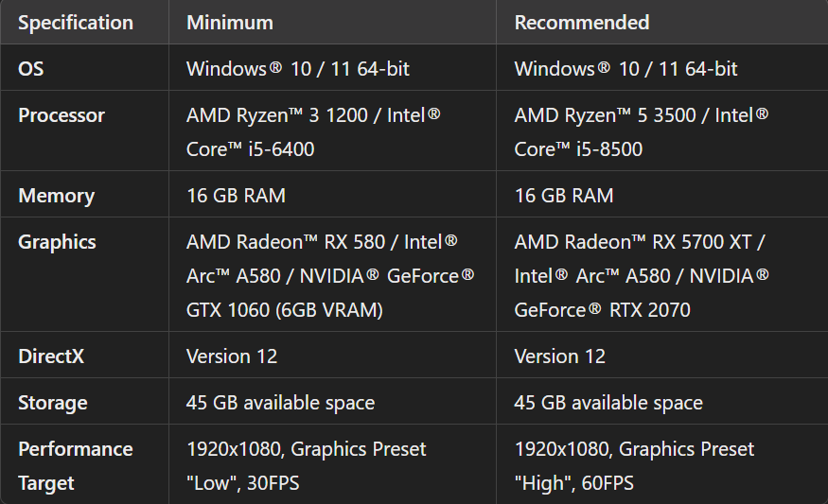Click the Specification column header
The height and width of the screenshot is (504, 828).
point(75,22)
